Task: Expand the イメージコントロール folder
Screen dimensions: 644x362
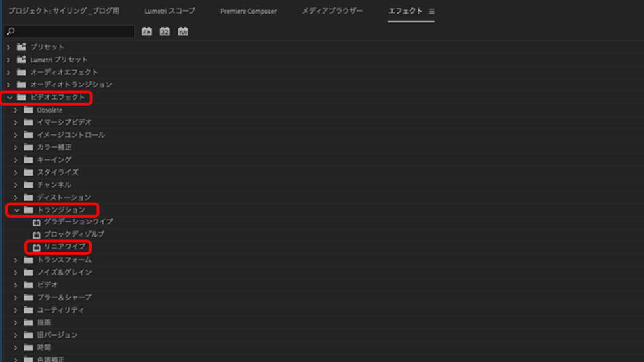Action: tap(16, 135)
